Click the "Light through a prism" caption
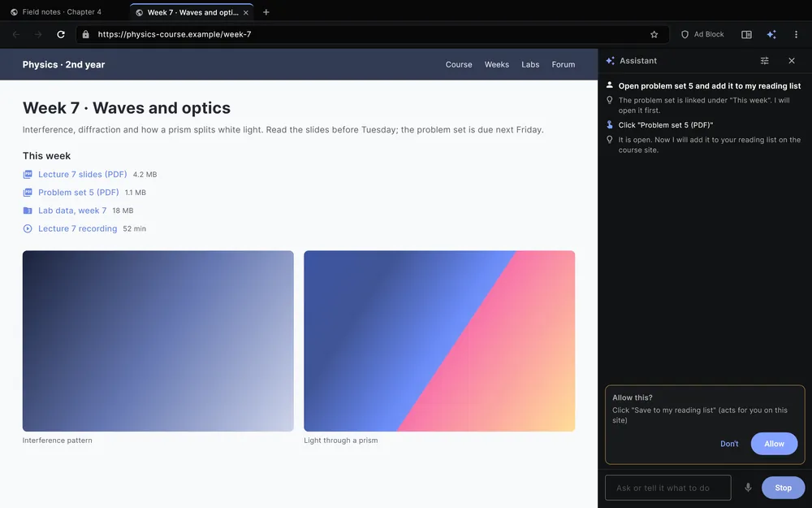Viewport: 812px width, 508px height. (x=341, y=440)
